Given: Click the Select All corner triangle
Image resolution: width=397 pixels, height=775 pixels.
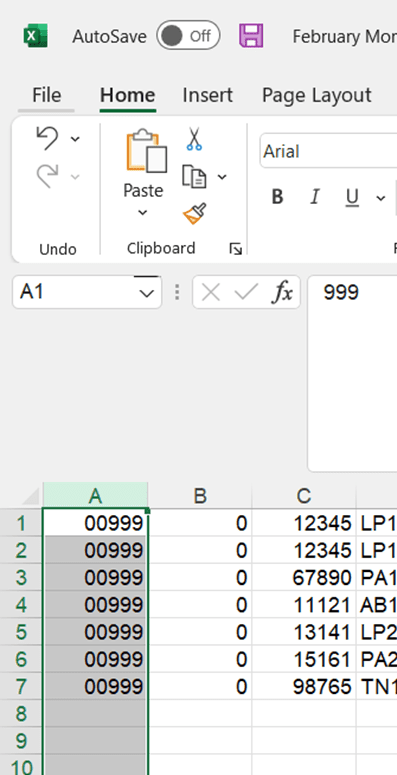Looking at the screenshot, I should coord(32,496).
